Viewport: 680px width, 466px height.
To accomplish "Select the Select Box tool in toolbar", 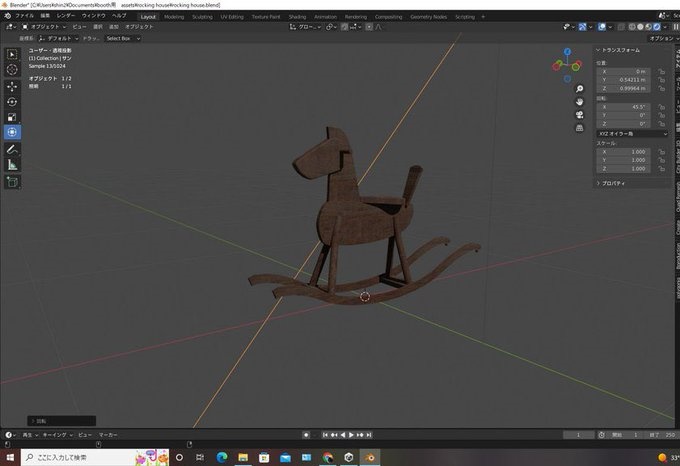I will (x=12, y=55).
